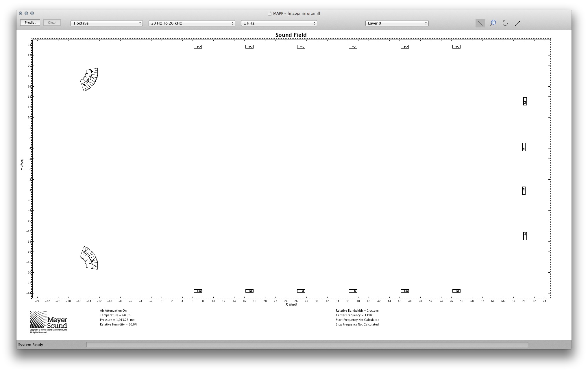Click the Y (feet) axis label
The height and width of the screenshot is (372, 588).
click(x=22, y=164)
